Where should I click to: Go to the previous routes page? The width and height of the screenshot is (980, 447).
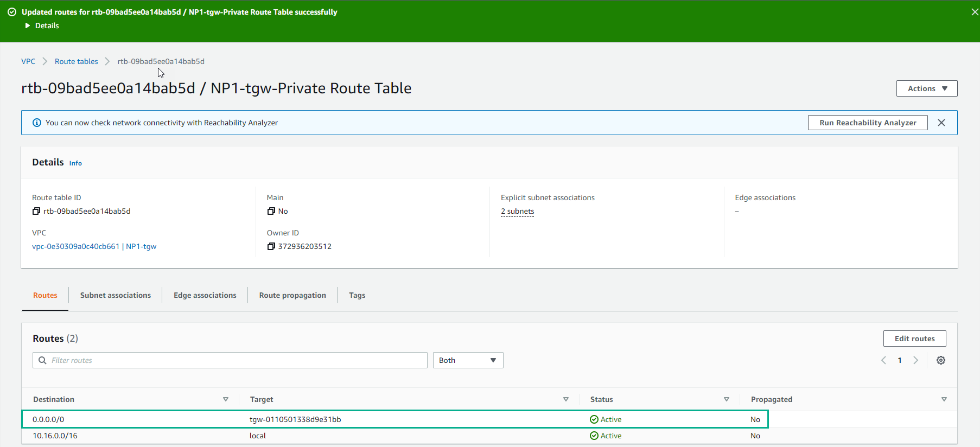tap(883, 360)
